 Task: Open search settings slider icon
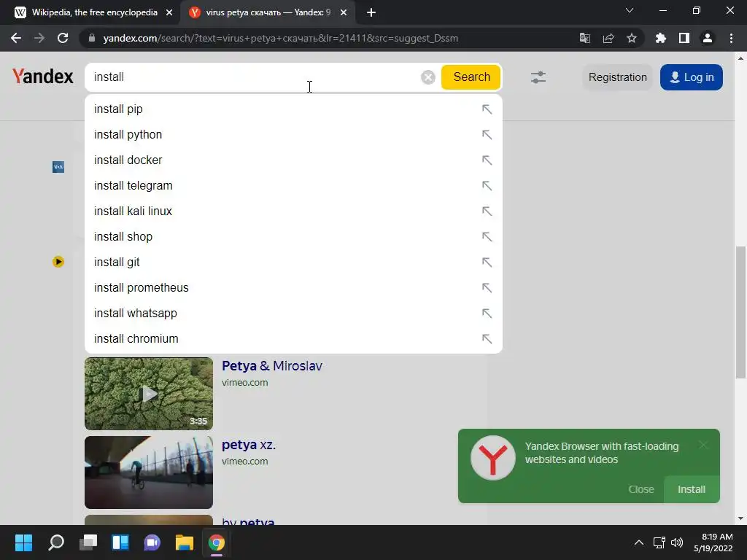[x=538, y=77]
